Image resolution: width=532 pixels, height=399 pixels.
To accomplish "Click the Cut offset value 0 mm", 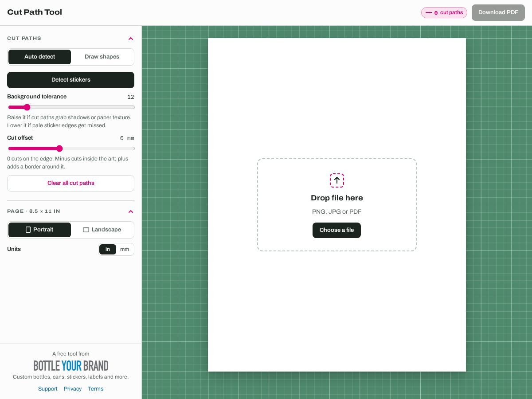I will (x=127, y=138).
